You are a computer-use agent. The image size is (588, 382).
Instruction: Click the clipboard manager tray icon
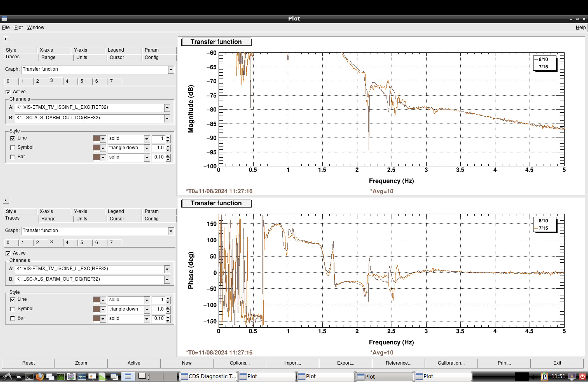coord(544,377)
